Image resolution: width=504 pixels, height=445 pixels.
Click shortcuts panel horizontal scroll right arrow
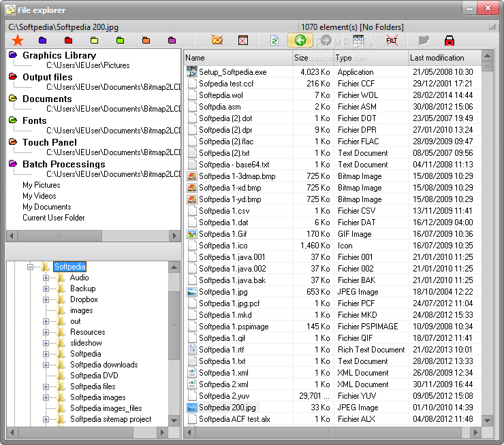(x=174, y=235)
